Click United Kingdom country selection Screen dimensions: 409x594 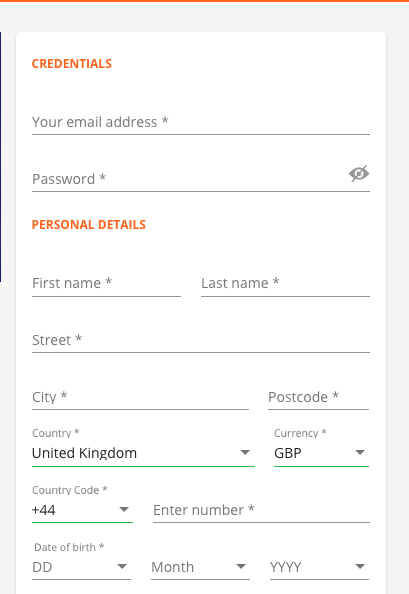point(84,453)
